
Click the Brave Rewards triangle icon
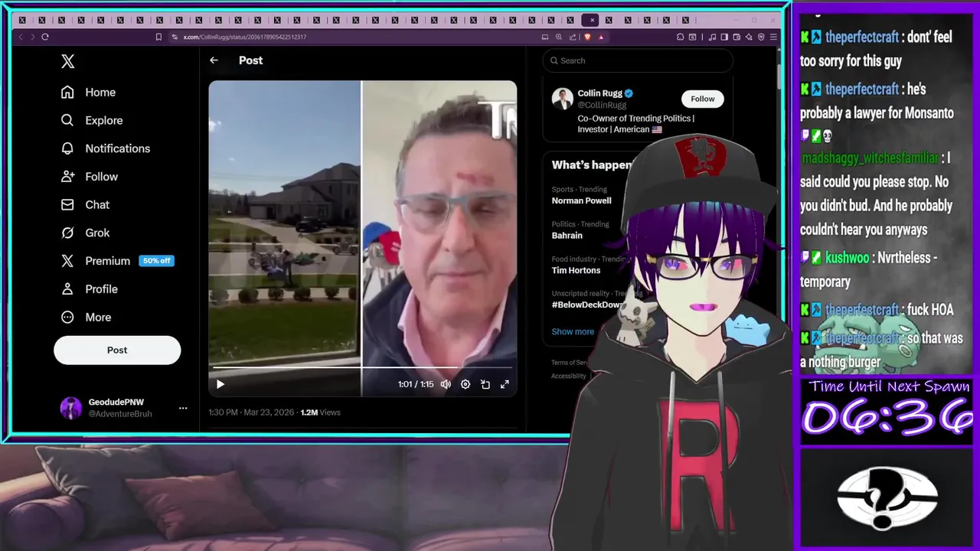[x=601, y=37]
